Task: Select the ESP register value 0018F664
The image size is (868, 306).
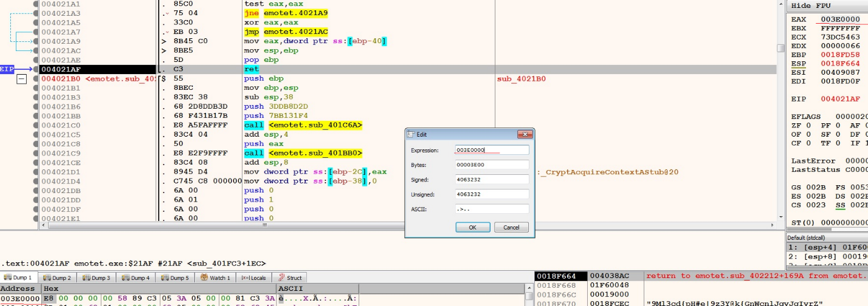Action: [x=841, y=63]
